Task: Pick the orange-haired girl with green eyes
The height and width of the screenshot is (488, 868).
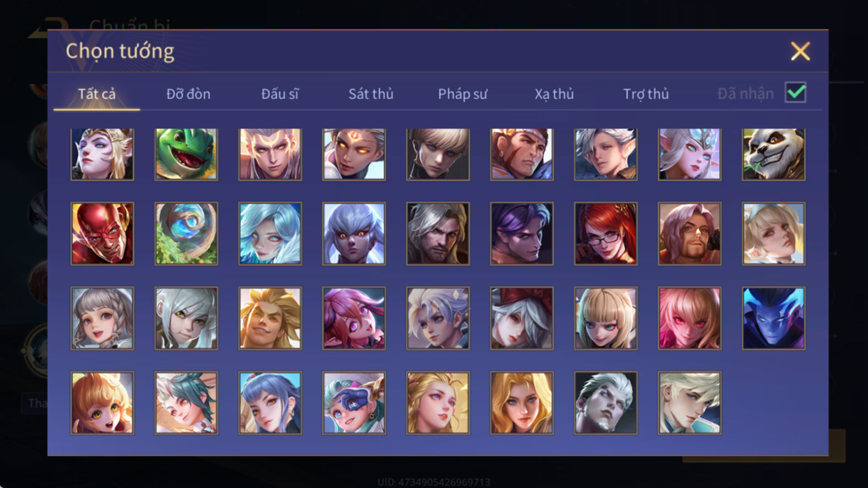Action: point(102,403)
